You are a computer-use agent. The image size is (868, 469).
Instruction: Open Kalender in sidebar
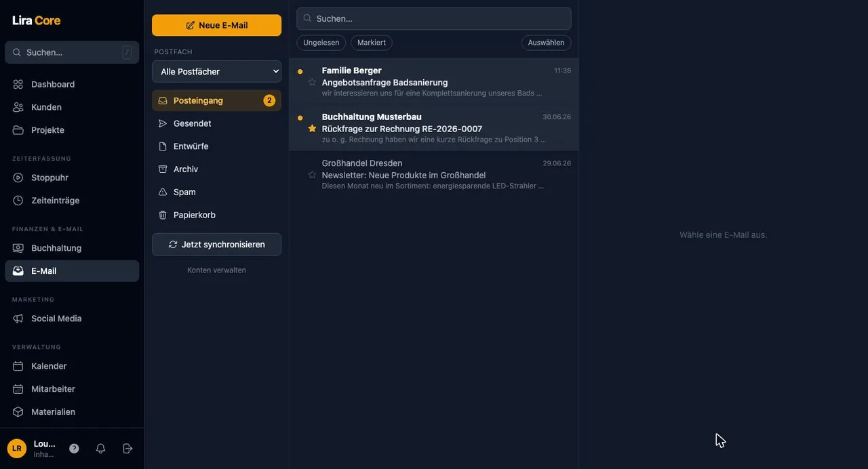(x=72, y=366)
